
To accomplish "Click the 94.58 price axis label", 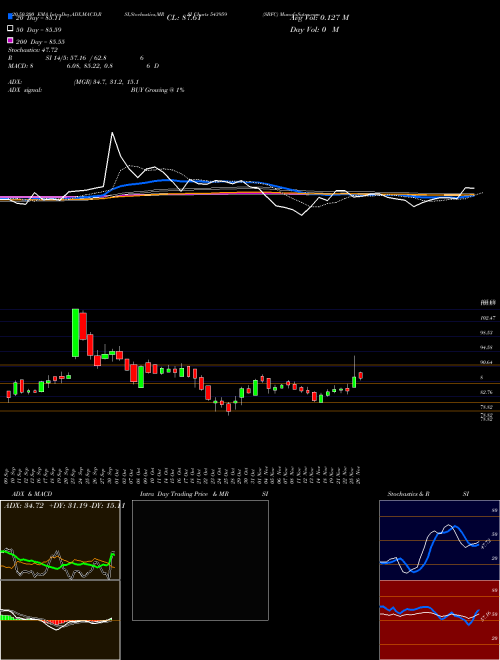I will click(487, 348).
